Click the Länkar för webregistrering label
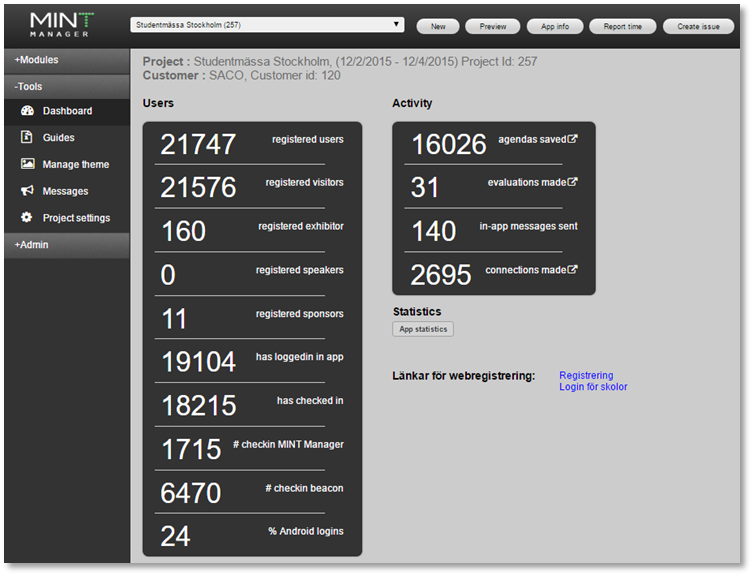Screen dimensions: 753x576 463,376
